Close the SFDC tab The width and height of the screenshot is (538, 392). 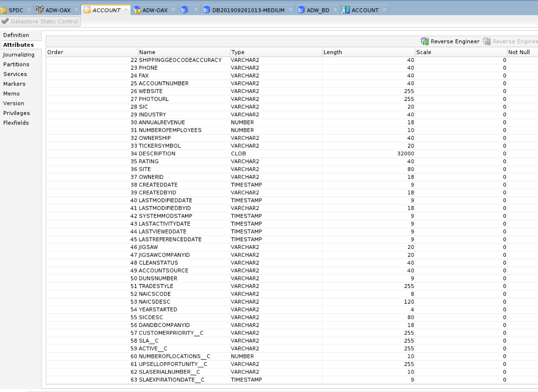click(x=29, y=10)
